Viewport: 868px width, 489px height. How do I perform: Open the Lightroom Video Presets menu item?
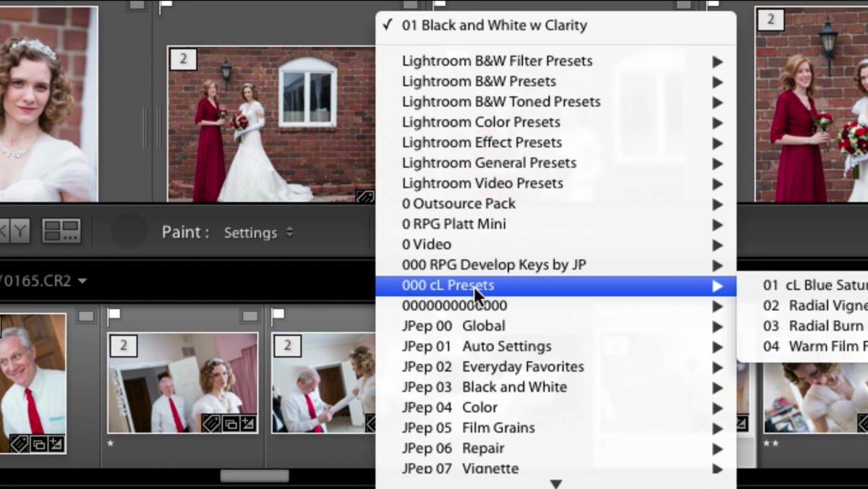[556, 183]
